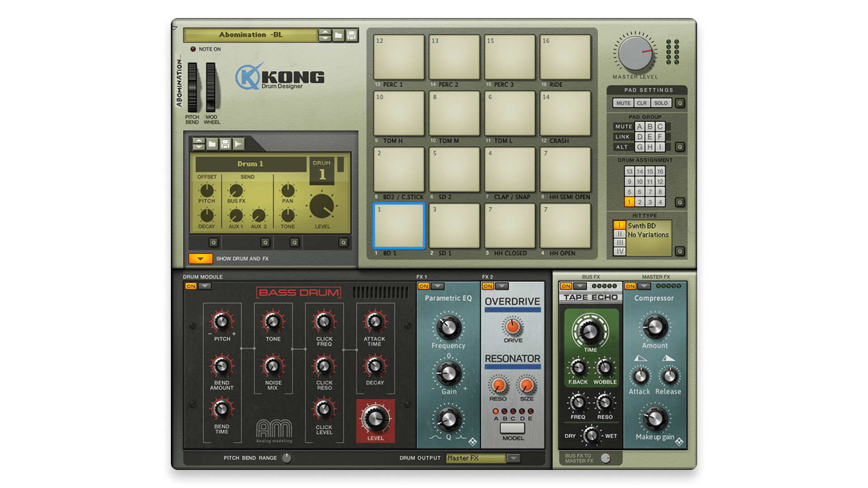Click the Tape Echo Time knob
The image size is (868, 488).
click(x=590, y=331)
